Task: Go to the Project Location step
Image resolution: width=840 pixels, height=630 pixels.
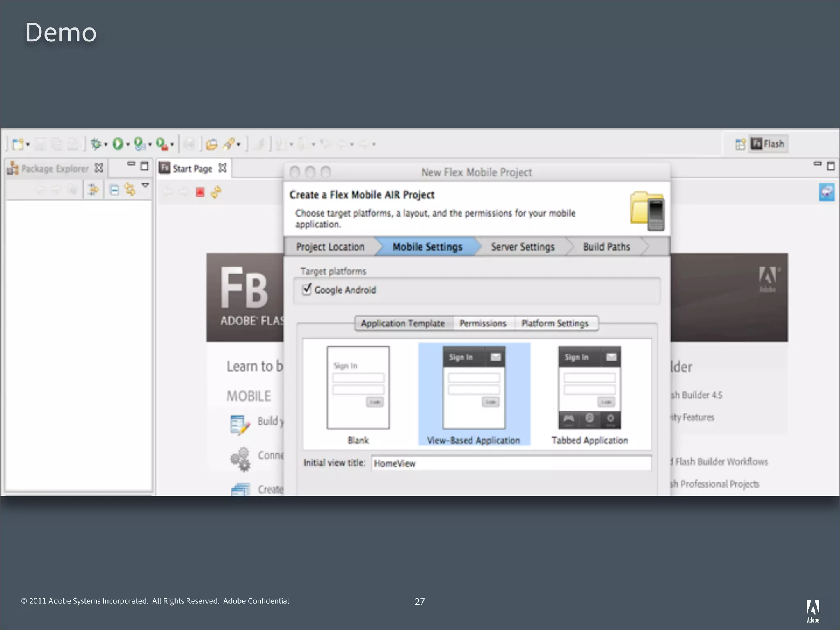Action: [330, 247]
